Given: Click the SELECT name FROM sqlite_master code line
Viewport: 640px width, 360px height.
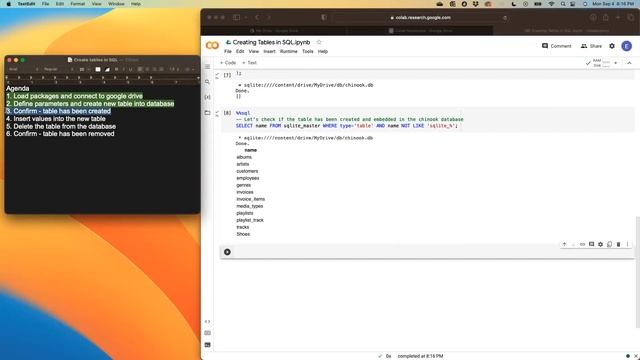Looking at the screenshot, I should [x=347, y=126].
